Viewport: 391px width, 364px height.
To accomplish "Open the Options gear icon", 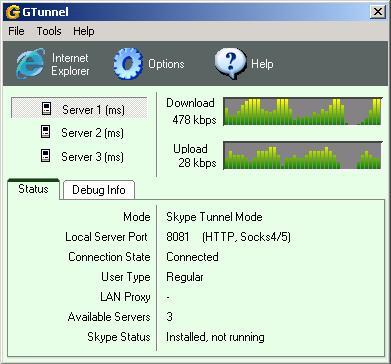I will 128,64.
